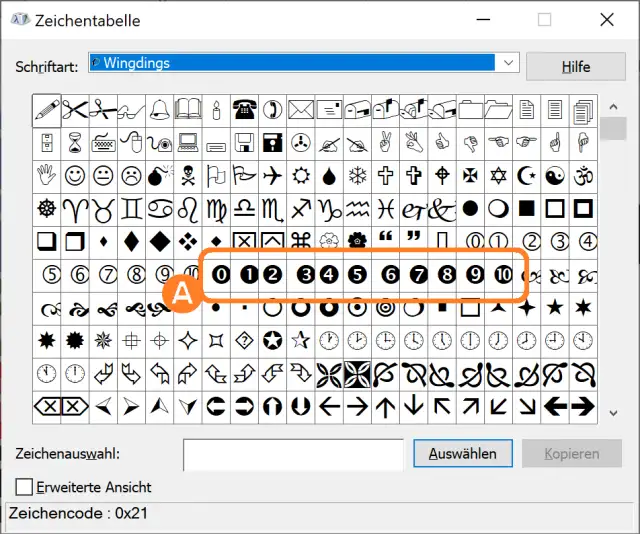Image resolution: width=640 pixels, height=534 pixels.
Task: Click the bell symbol
Action: 160,110
